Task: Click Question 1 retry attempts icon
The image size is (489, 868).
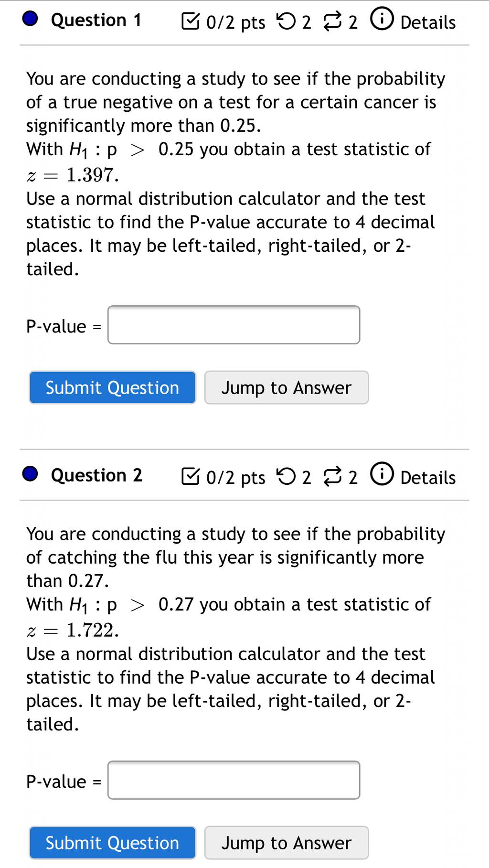Action: pyautogui.click(x=287, y=21)
